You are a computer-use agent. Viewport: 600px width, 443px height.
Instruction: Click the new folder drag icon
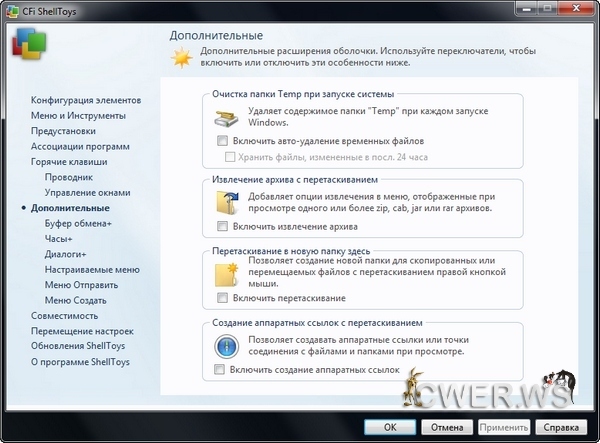pos(224,275)
